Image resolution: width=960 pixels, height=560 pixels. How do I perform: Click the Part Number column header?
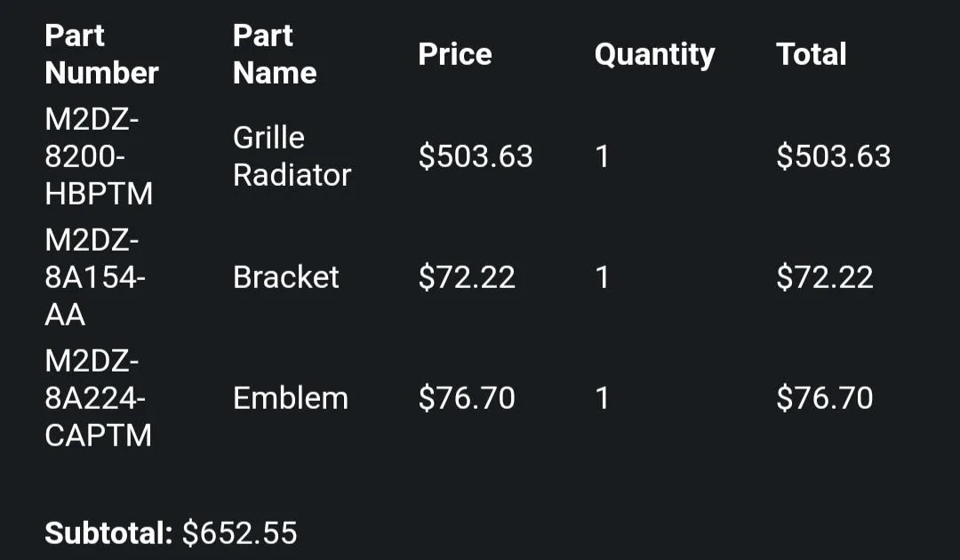click(x=101, y=54)
